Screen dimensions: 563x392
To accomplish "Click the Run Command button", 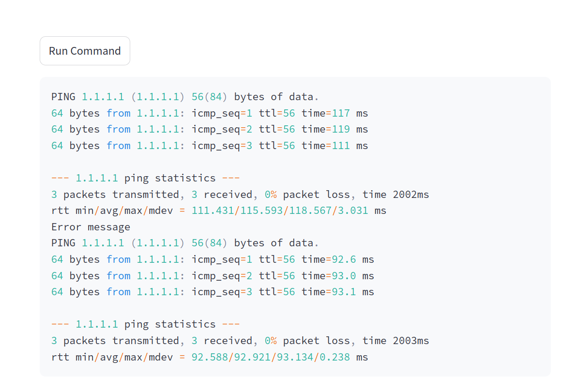I will point(85,51).
